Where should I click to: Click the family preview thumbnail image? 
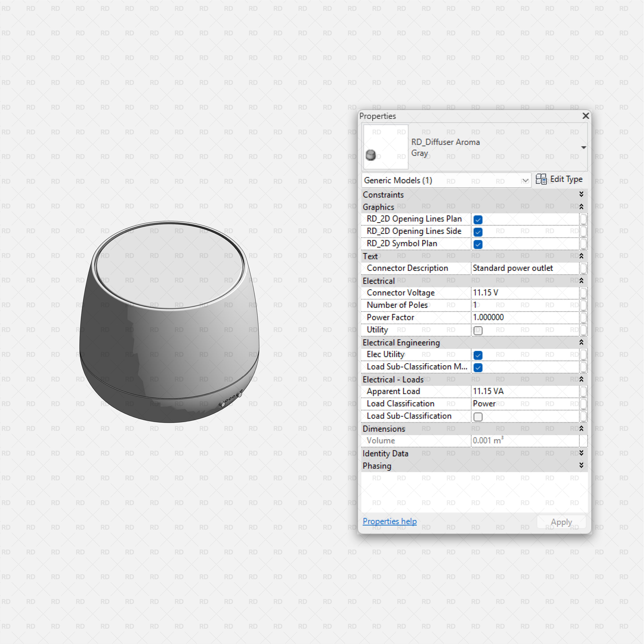pyautogui.click(x=385, y=147)
